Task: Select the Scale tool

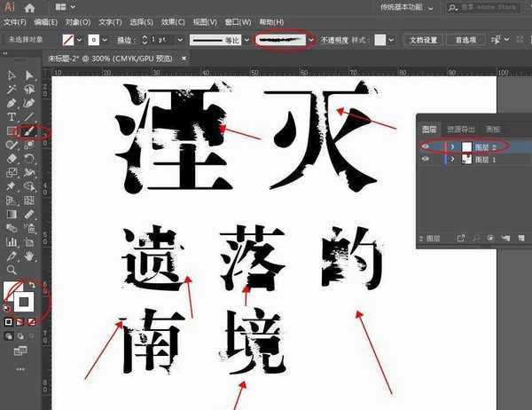Action: tap(12, 172)
